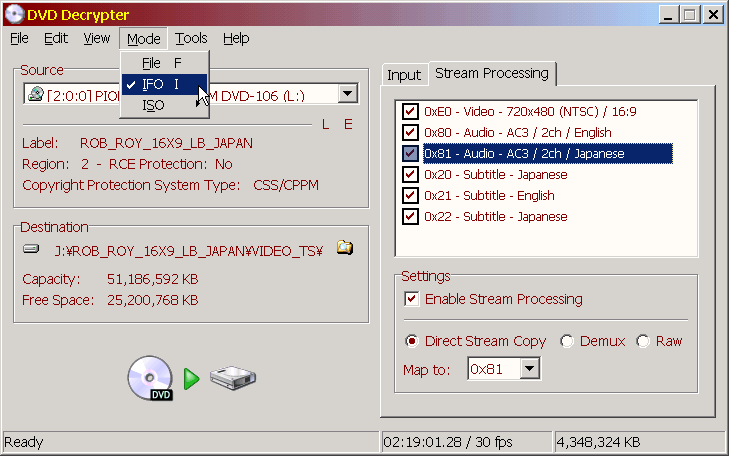
Task: Click the hard drive icon beside destination path
Action: 31,249
